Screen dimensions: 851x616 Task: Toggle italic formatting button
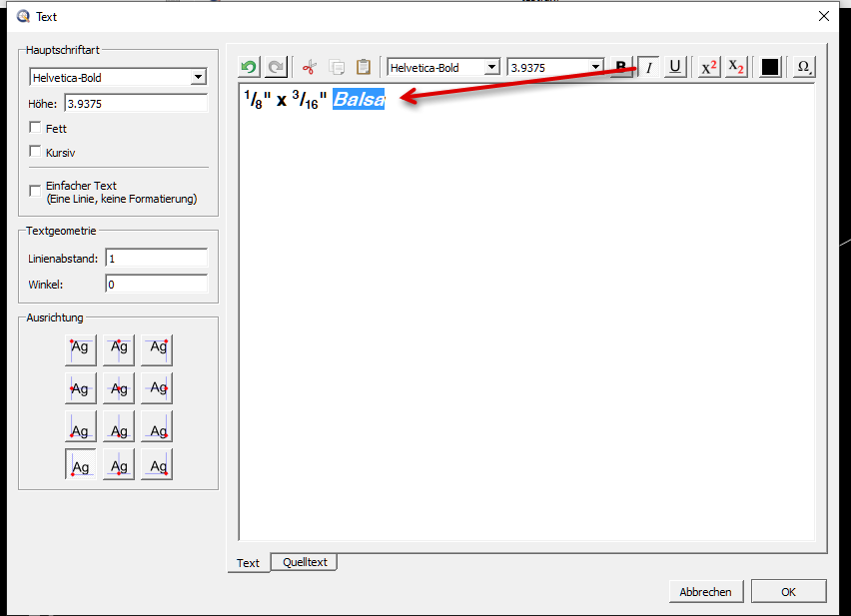(x=649, y=67)
